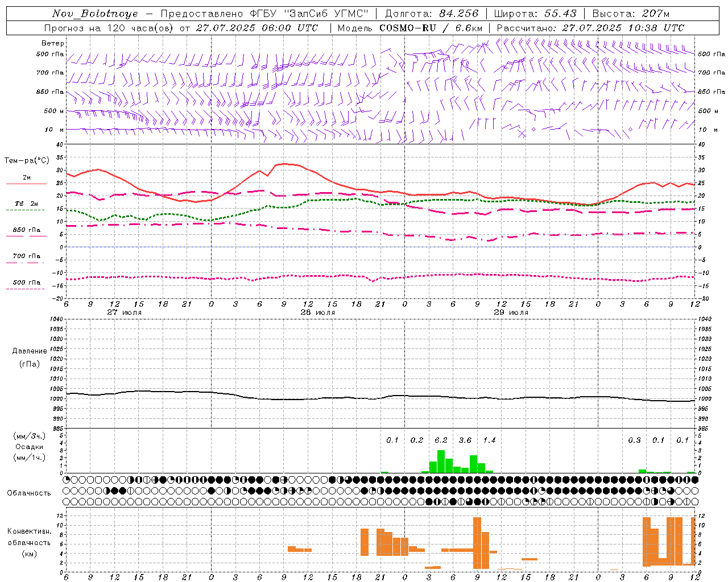Click the Td 2м legend entry
This screenshot has width=728, height=582.
click(x=26, y=203)
